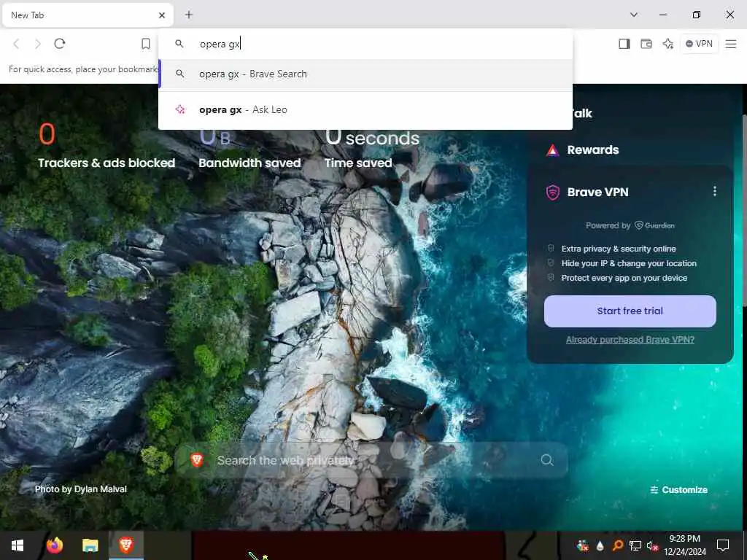Click the page vertical scrollbar

(x=744, y=212)
